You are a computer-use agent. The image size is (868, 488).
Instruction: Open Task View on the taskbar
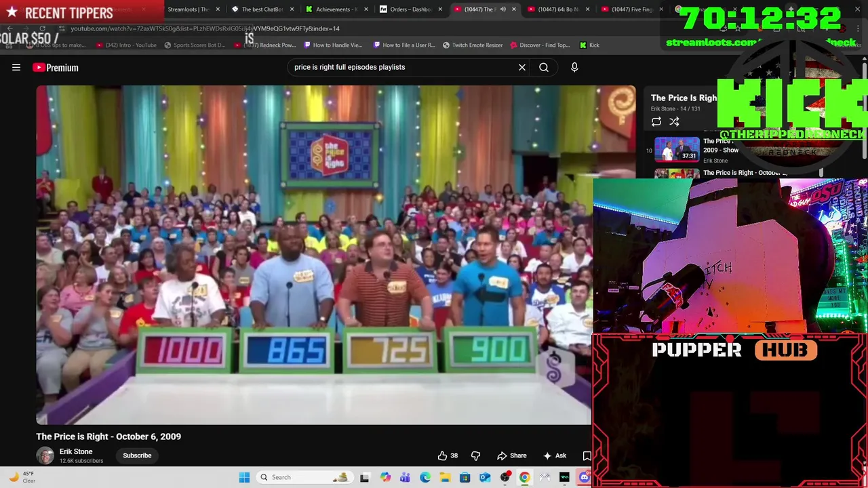tap(365, 477)
